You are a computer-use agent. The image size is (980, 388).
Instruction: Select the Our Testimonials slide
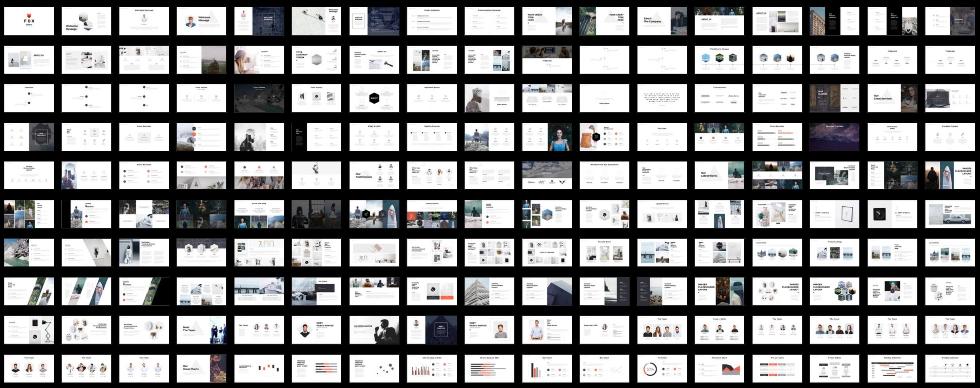(374, 175)
